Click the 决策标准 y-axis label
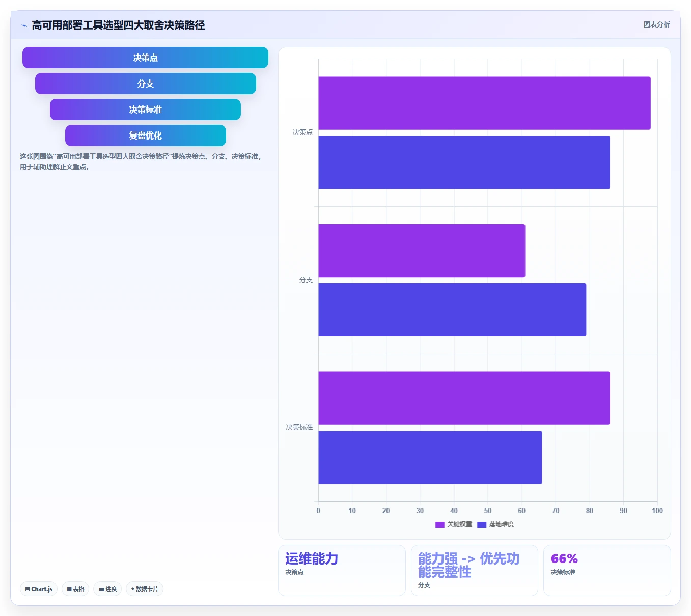The height and width of the screenshot is (616, 691). pos(299,427)
